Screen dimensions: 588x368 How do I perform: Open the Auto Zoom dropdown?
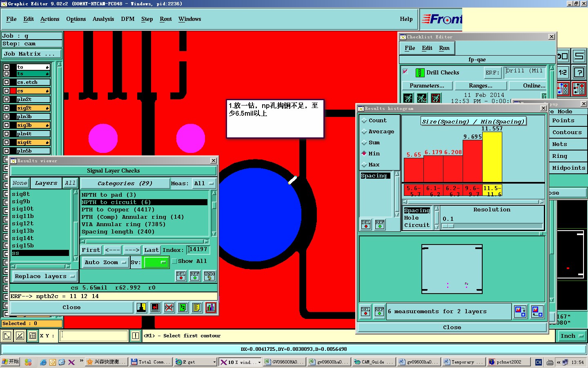point(105,263)
